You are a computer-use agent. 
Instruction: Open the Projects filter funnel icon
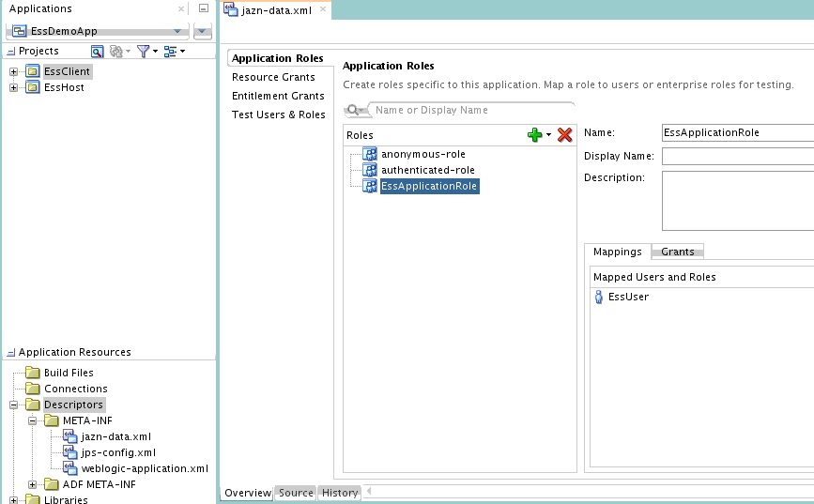(x=144, y=51)
